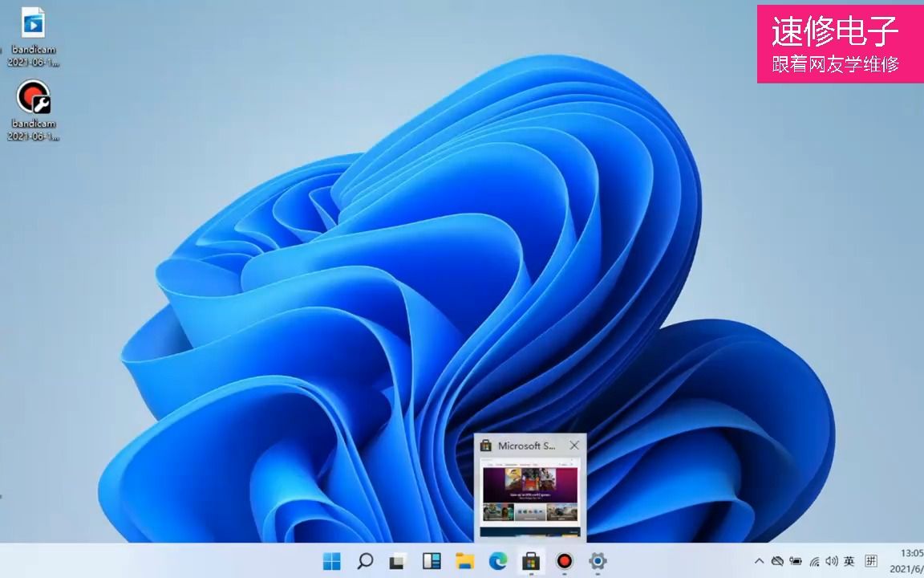Open the Microsoft Store taskbar icon

coord(530,561)
